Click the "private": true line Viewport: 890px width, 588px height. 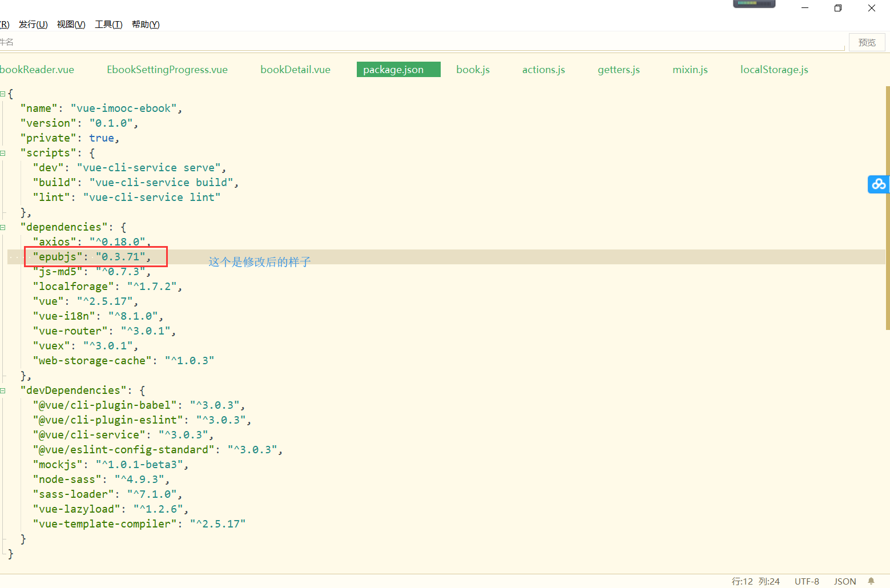coord(70,138)
